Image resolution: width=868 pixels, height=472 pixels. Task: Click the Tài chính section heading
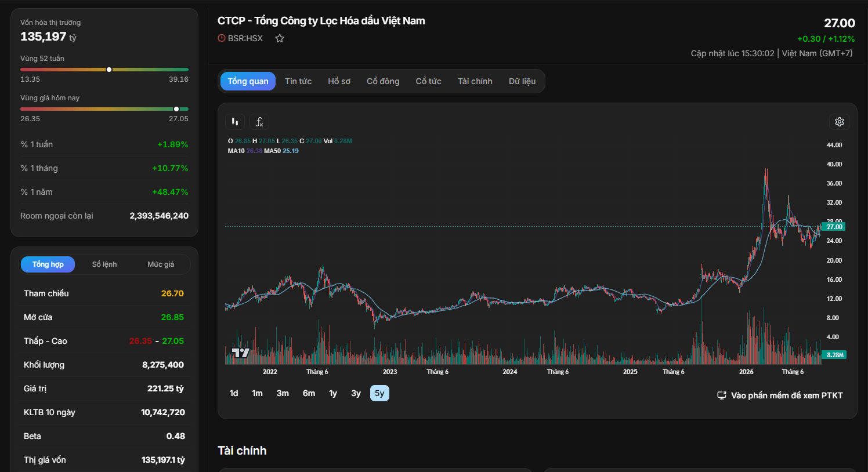[x=242, y=451]
